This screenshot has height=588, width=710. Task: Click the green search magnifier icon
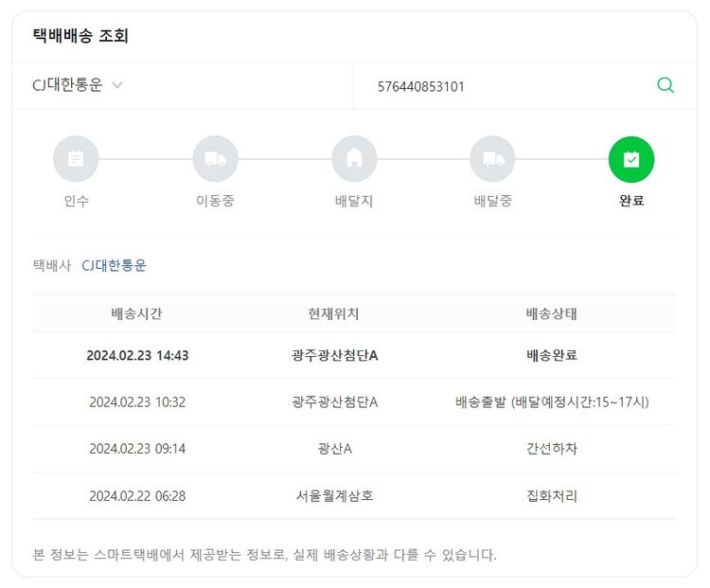pyautogui.click(x=666, y=85)
